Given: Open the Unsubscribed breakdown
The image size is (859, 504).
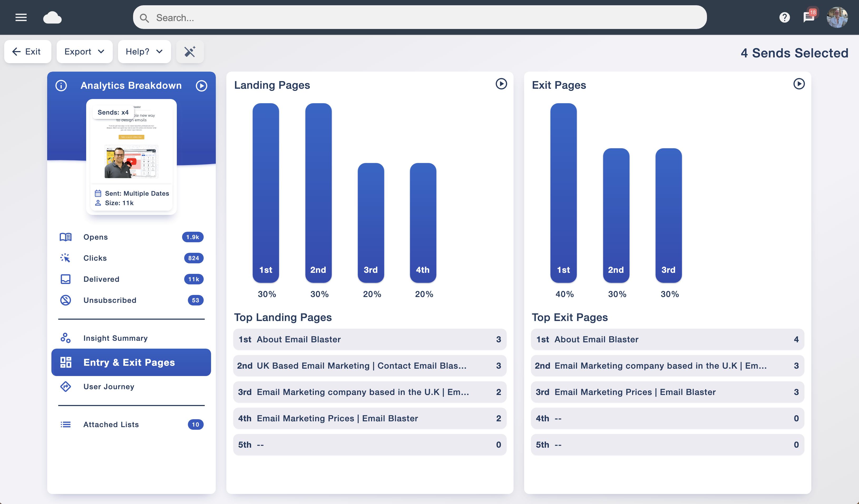Looking at the screenshot, I should pos(131,300).
